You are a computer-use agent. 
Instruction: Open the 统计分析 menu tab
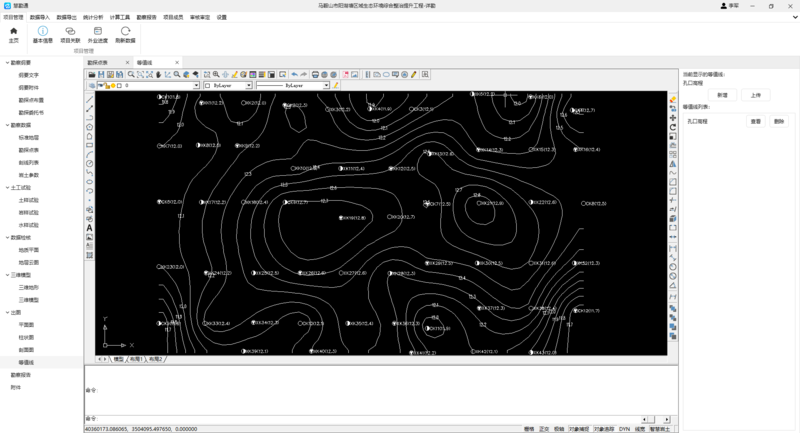pos(93,17)
